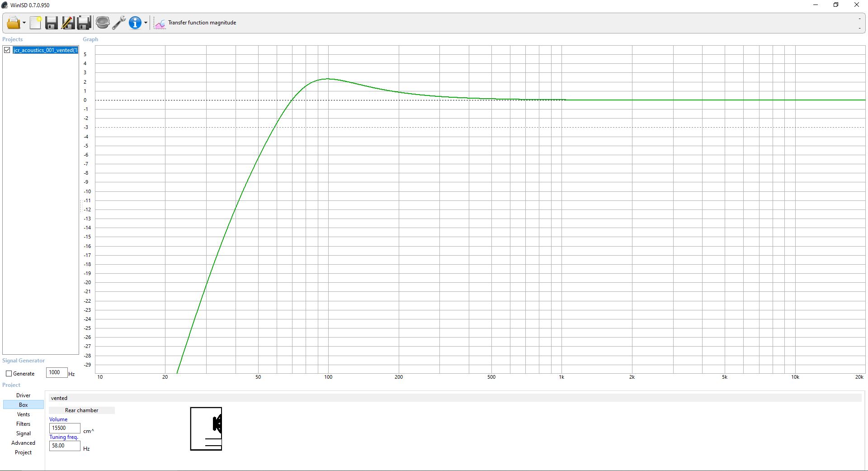Click the Hz unit beside signal generator field
This screenshot has width=868, height=471.
[x=71, y=374]
